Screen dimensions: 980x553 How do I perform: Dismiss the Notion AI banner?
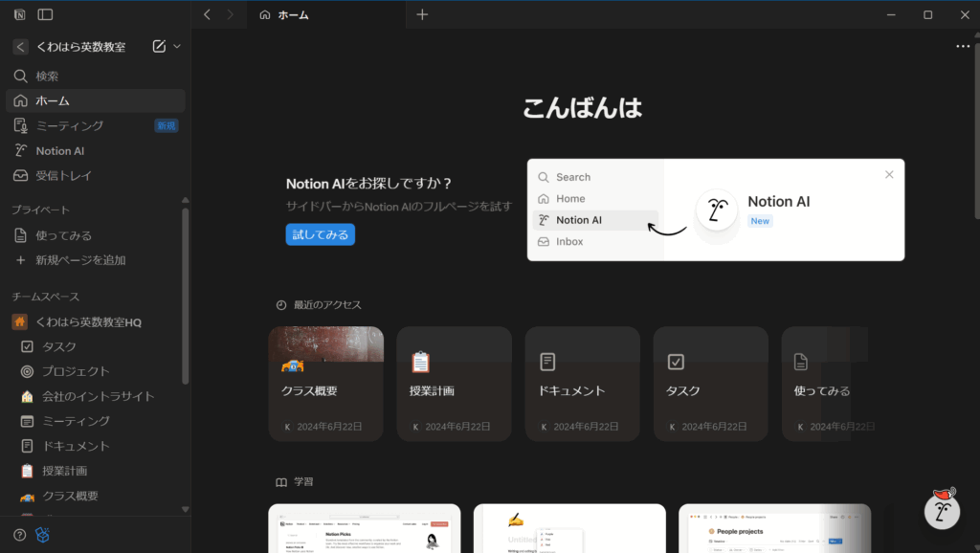click(889, 174)
